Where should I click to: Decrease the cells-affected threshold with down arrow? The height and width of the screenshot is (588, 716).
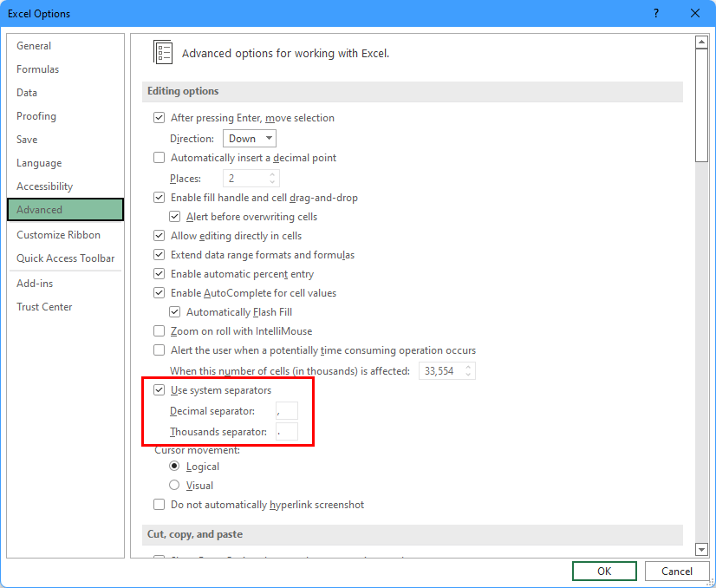coord(468,375)
